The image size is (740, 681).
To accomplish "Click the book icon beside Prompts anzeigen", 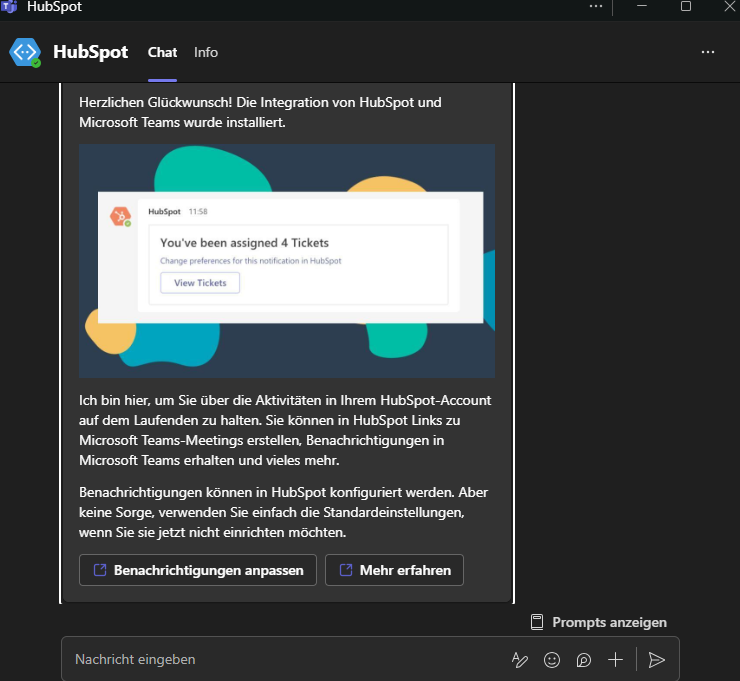I will pos(537,622).
